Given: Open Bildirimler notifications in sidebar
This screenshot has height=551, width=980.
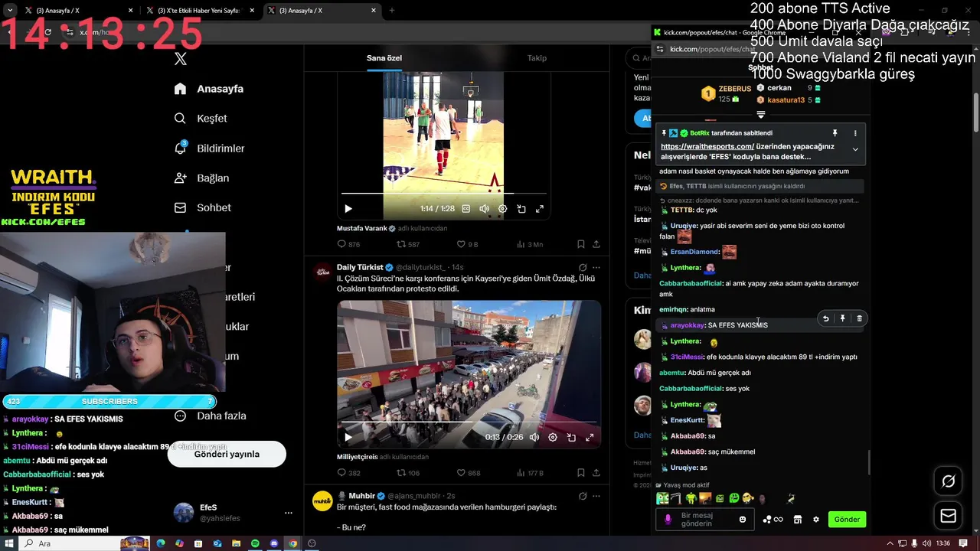Looking at the screenshot, I should point(209,148).
